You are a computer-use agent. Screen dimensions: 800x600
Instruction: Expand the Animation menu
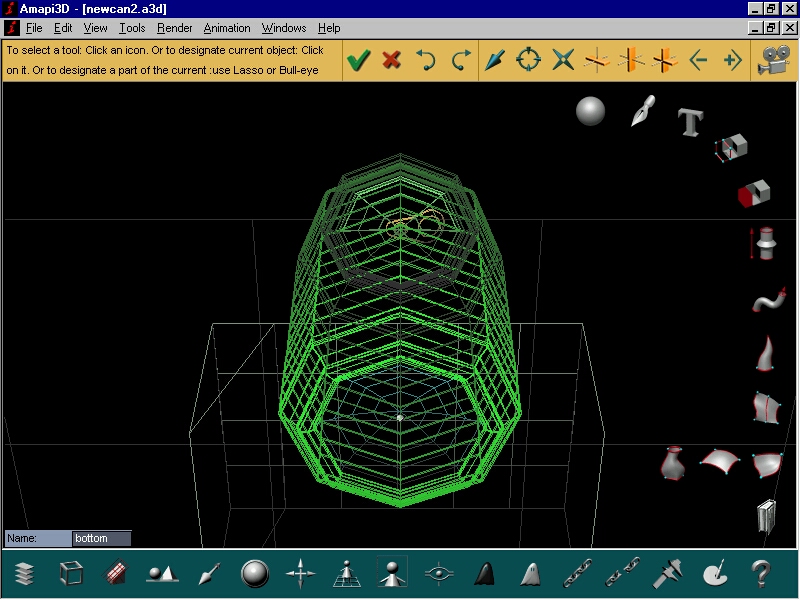pyautogui.click(x=227, y=28)
